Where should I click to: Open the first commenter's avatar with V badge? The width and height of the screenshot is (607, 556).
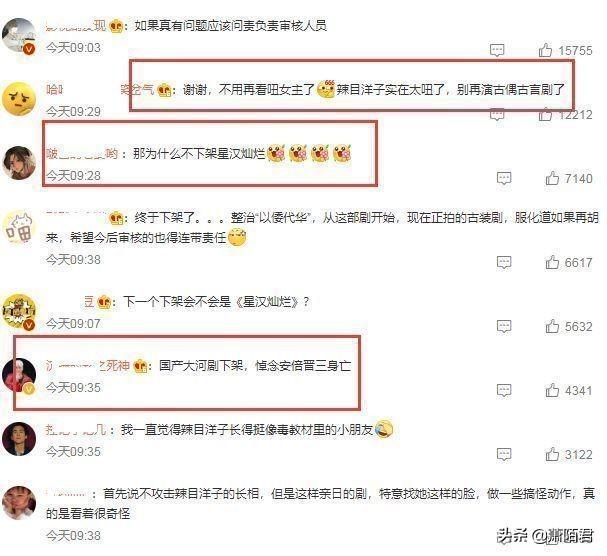click(x=19, y=35)
